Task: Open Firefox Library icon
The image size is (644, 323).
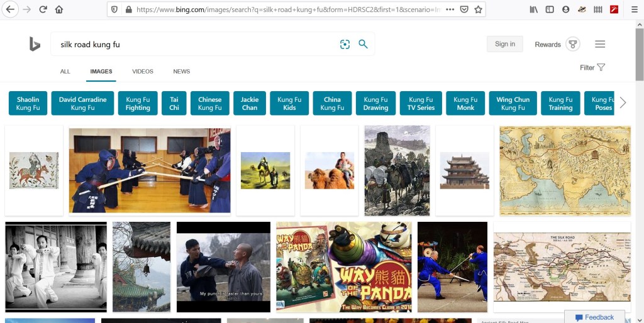Action: [533, 9]
